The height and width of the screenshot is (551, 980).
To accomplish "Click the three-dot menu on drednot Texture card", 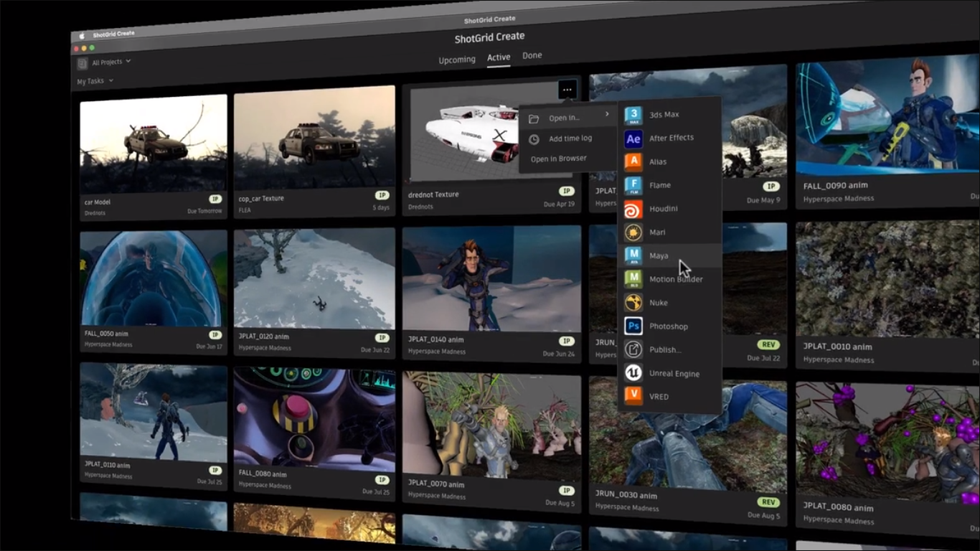I will click(567, 90).
